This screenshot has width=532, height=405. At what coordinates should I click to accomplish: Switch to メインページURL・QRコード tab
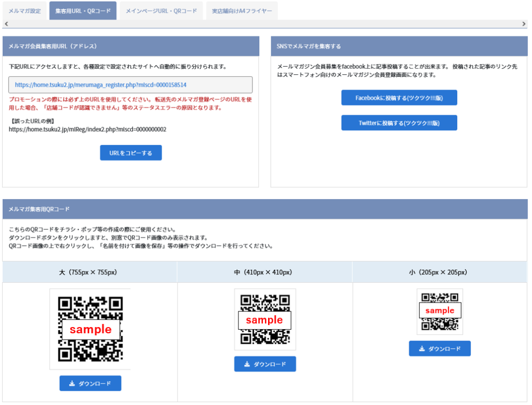tap(161, 11)
